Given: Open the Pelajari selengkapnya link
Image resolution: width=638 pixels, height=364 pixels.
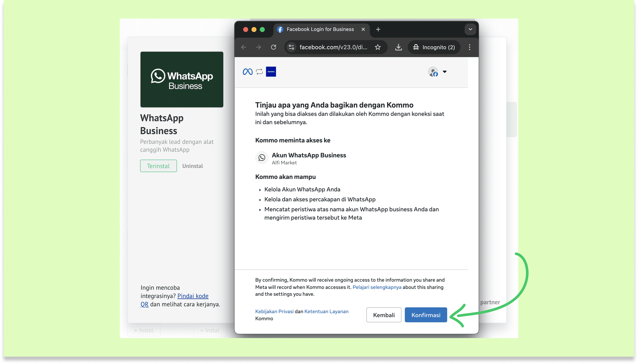Looking at the screenshot, I should [377, 287].
